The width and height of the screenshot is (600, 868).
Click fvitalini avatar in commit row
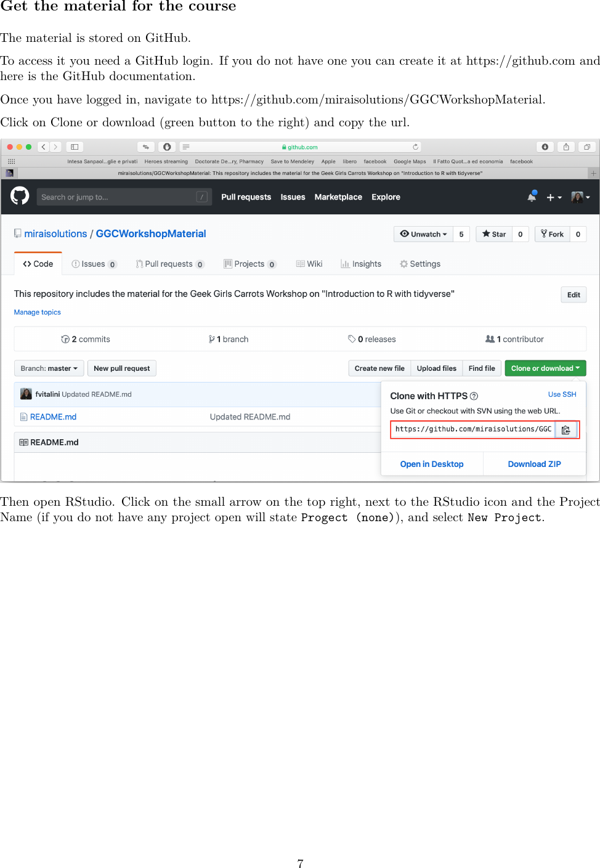26,394
